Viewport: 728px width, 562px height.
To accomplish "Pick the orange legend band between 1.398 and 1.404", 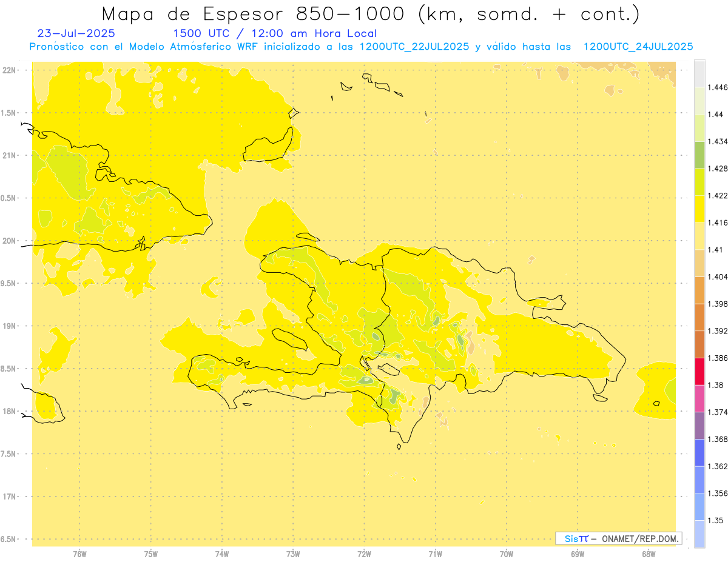I will pos(699,290).
